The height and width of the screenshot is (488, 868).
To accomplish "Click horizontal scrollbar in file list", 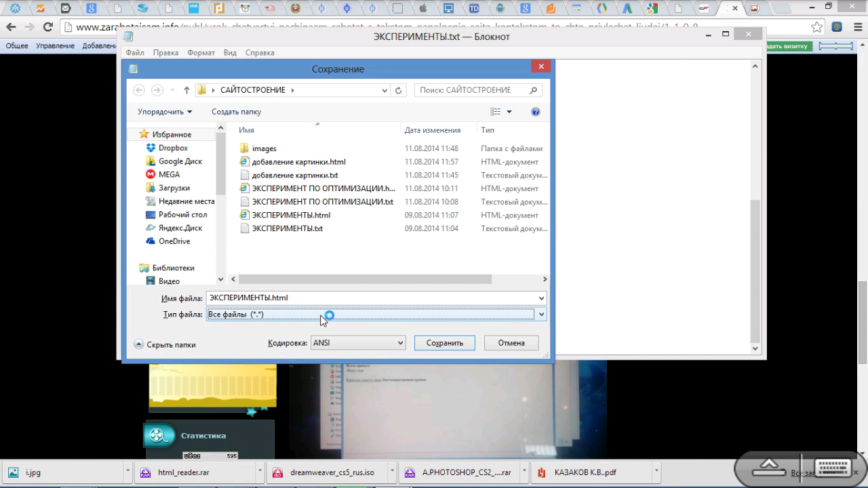I will [364, 279].
